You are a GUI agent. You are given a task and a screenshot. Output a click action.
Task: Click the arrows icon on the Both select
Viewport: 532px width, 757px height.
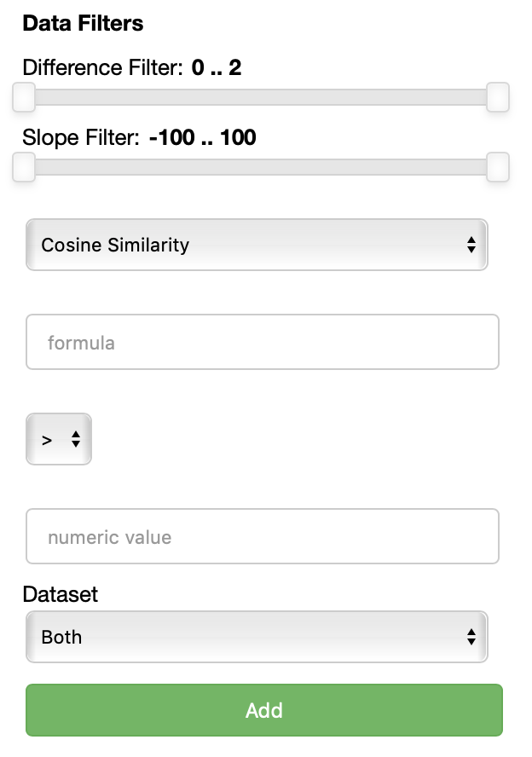[471, 637]
